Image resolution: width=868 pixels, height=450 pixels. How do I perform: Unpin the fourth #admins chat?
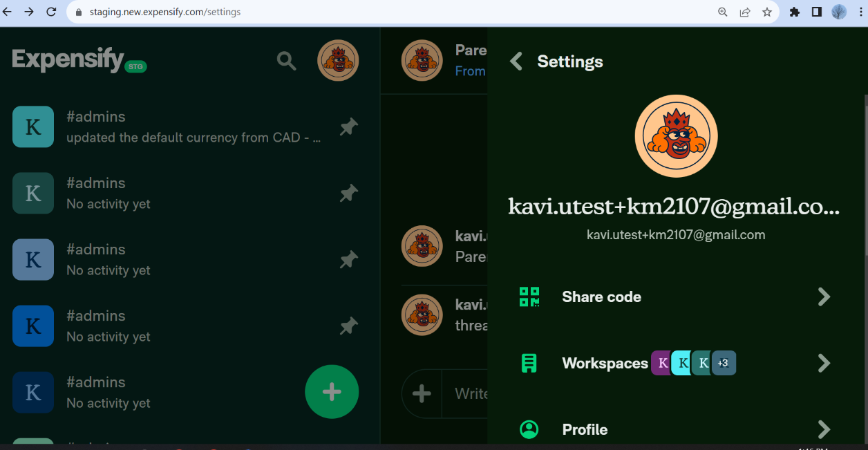coord(348,326)
